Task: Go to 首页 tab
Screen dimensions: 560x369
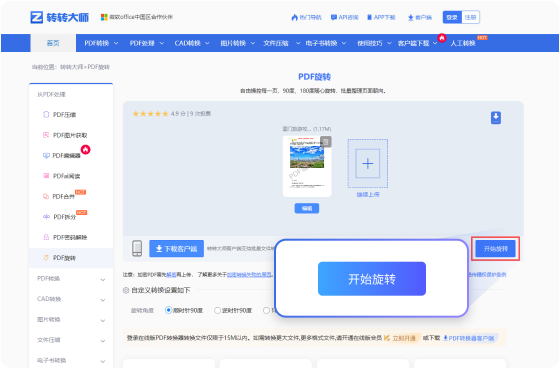Action: (x=53, y=43)
